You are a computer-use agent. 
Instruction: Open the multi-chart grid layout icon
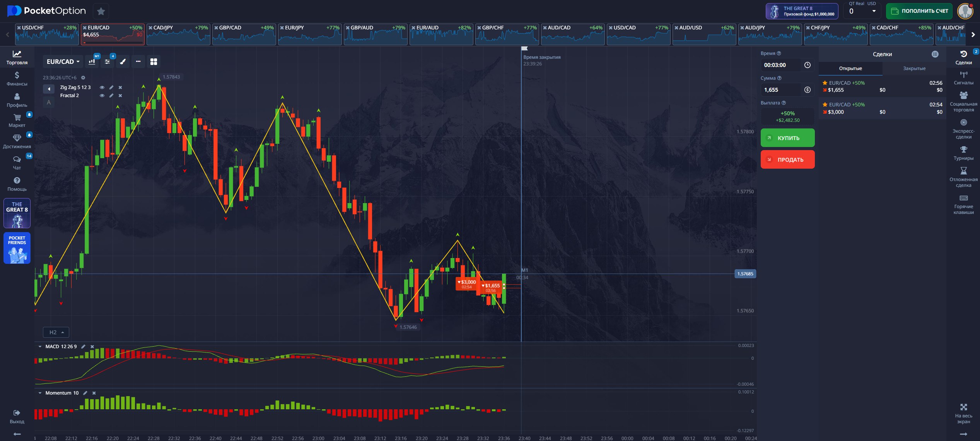click(154, 62)
